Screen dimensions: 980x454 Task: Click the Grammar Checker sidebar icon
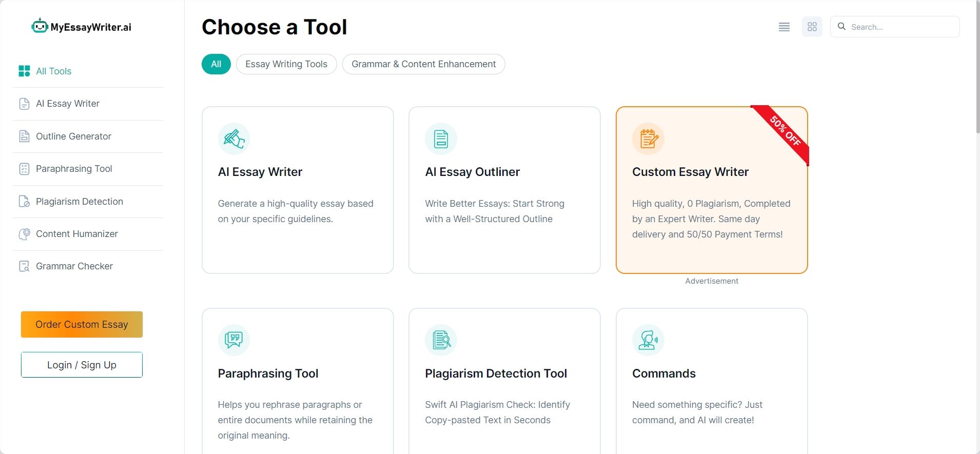(x=24, y=266)
